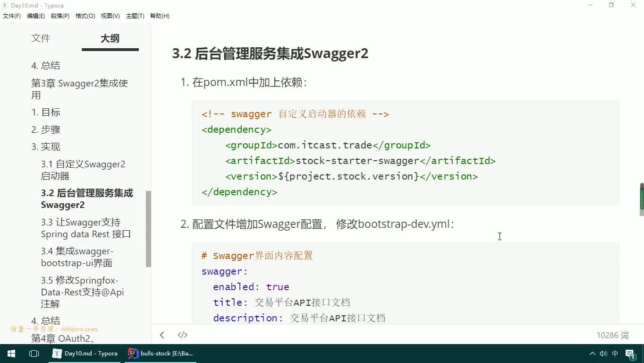Restore down the Typora window
Screen dimensions: 644x363
611,5
